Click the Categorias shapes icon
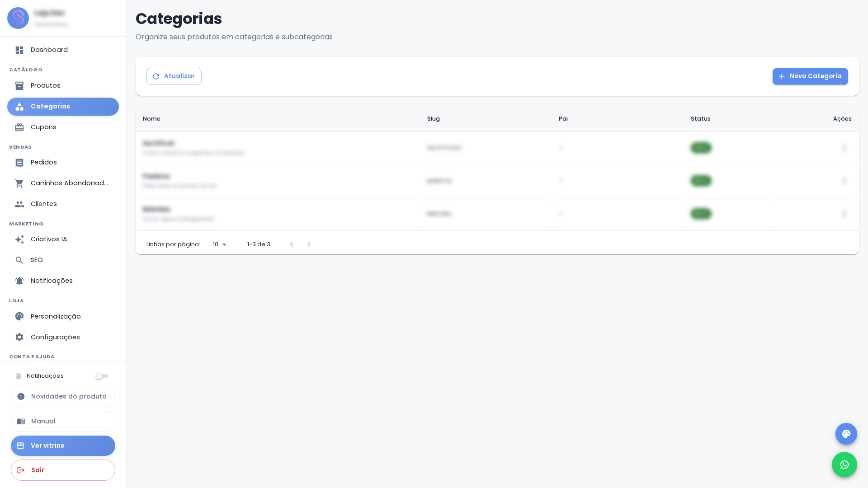Viewport: 868px width, 488px height. (19, 107)
